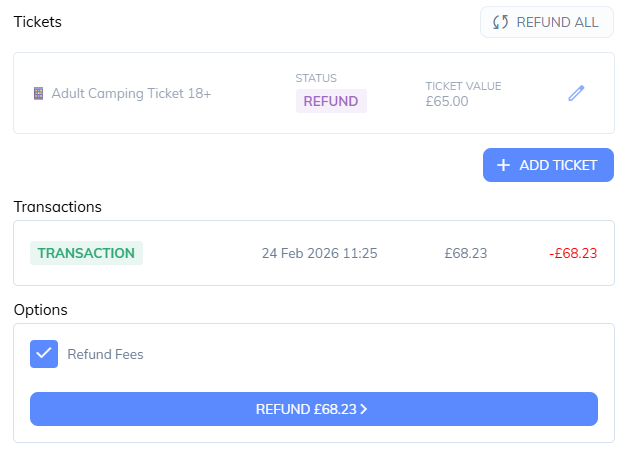Screen dimensions: 626x456
Task: Click the purple REFUND status badge
Action: (331, 101)
